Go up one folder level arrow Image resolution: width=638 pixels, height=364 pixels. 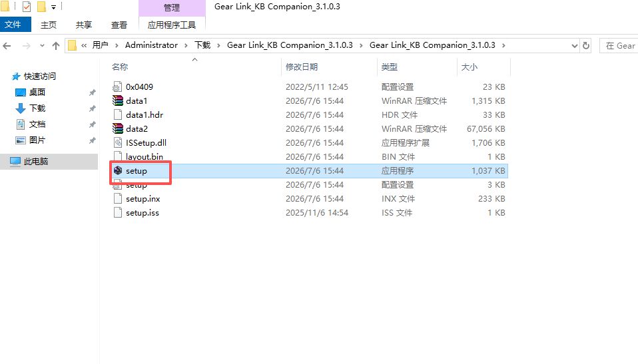point(56,45)
